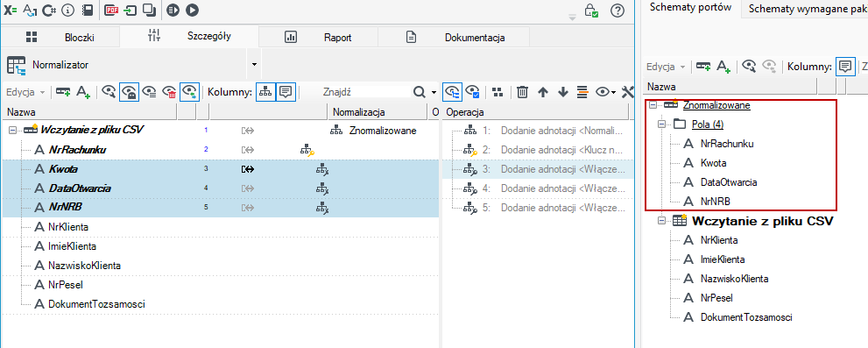Open the Dokumentacja tab
Image resolution: width=868 pixels, height=348 pixels.
pyautogui.click(x=454, y=38)
